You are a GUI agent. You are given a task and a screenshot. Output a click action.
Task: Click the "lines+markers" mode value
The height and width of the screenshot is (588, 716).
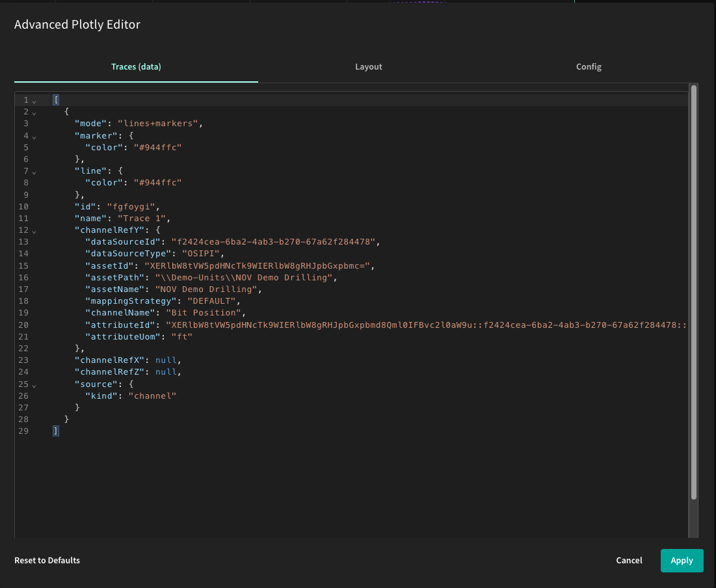pos(157,124)
